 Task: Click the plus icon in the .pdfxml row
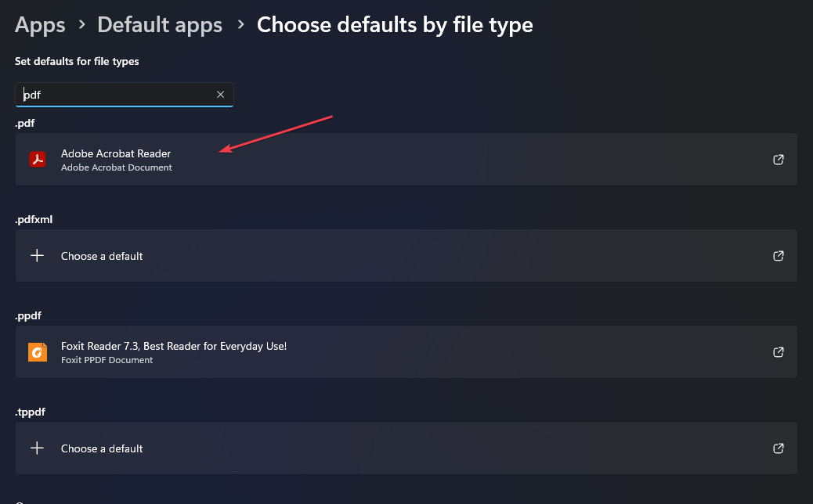point(37,255)
